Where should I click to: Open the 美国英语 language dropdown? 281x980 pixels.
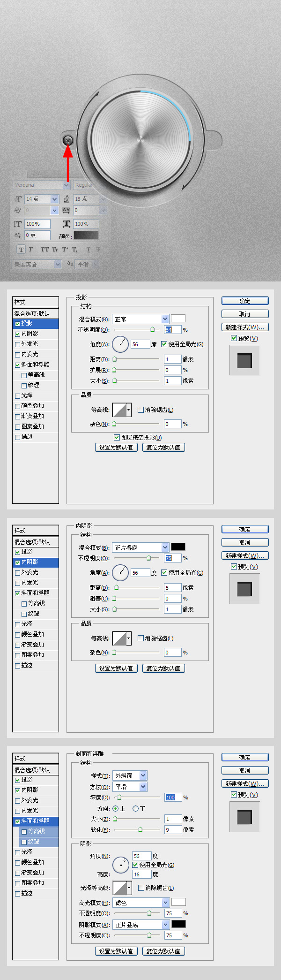pyautogui.click(x=37, y=264)
